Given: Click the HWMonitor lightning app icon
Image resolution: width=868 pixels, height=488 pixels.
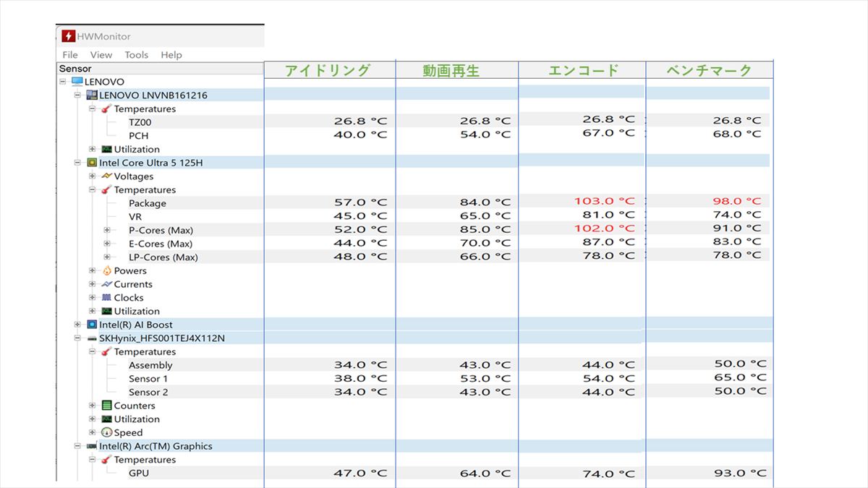Looking at the screenshot, I should point(68,36).
